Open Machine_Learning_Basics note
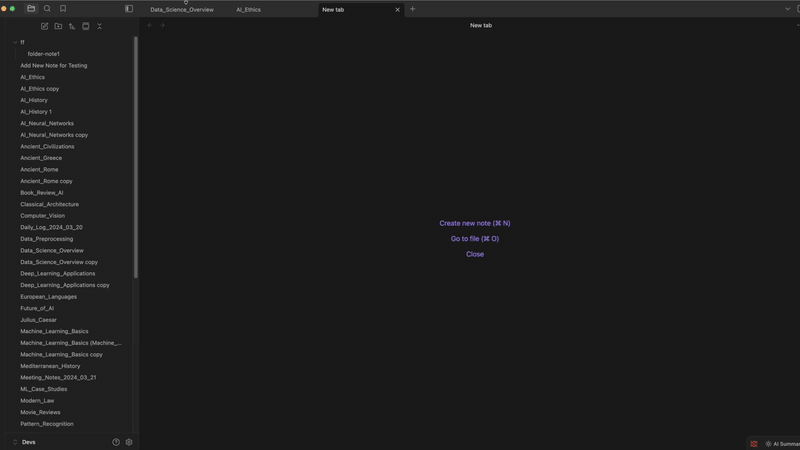Image resolution: width=800 pixels, height=450 pixels. 54,332
